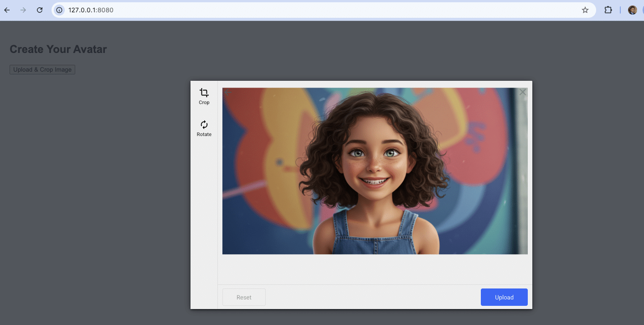
Task: Click the Create Your Avatar heading
Action: point(58,49)
